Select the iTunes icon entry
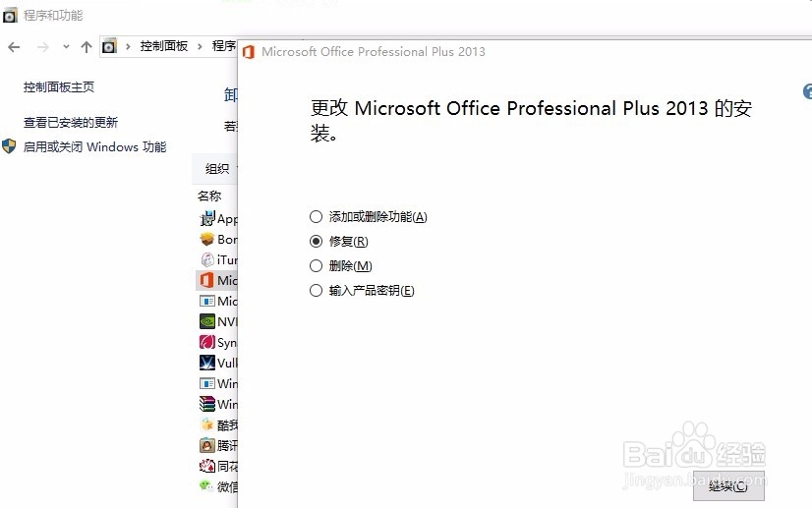The width and height of the screenshot is (812, 508). (x=207, y=259)
